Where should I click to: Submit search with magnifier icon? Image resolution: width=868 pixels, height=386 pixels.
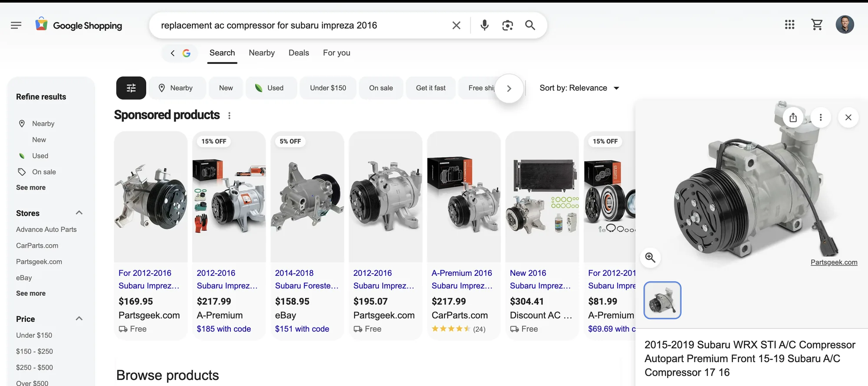tap(530, 25)
